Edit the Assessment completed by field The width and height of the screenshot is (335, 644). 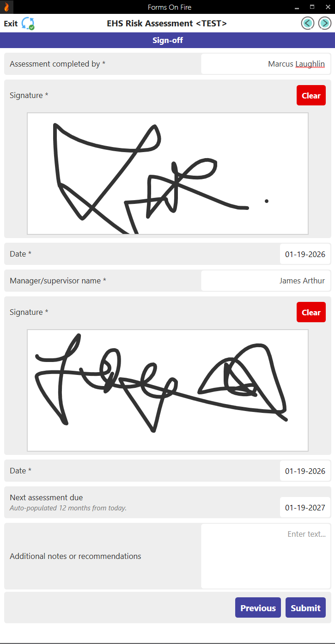pos(266,64)
